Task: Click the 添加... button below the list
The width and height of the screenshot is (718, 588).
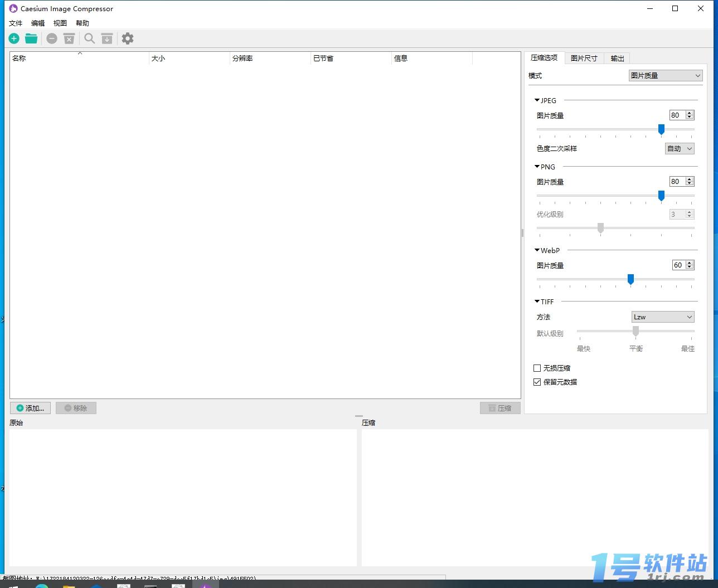Action: pos(30,408)
